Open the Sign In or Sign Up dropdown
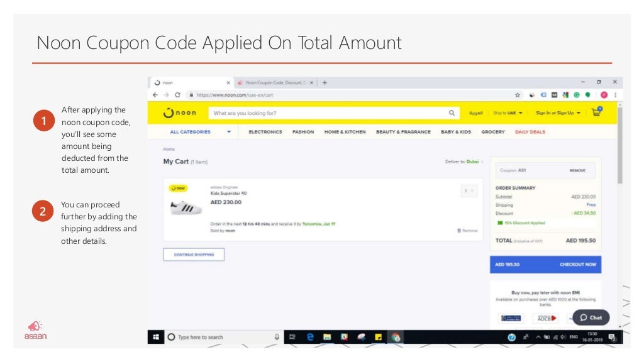 pos(558,113)
